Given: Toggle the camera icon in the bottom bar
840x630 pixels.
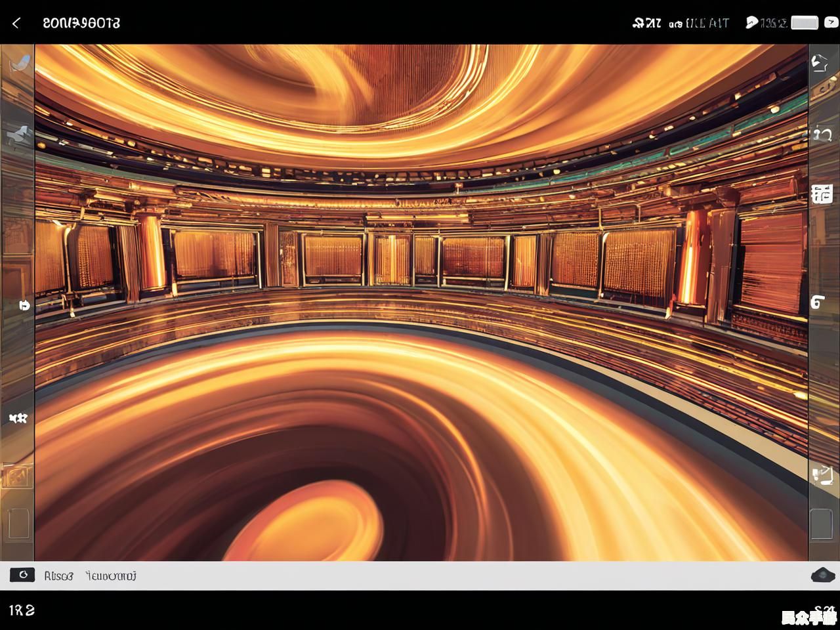Looking at the screenshot, I should pyautogui.click(x=22, y=576).
